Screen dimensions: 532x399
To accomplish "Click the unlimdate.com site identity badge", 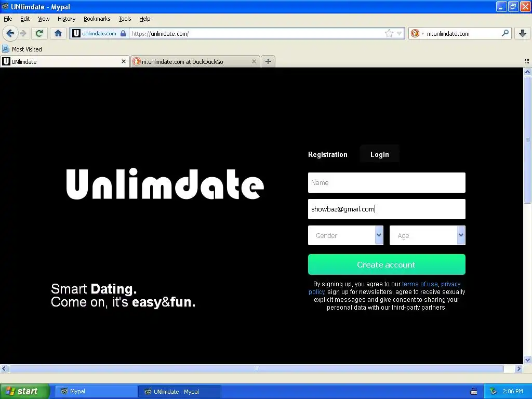I will [x=99, y=33].
